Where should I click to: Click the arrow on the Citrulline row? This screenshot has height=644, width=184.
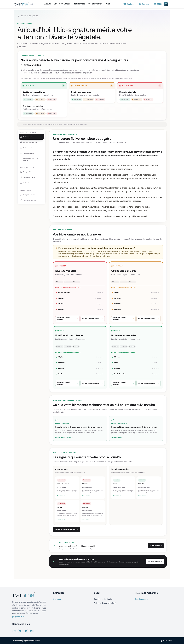point(103,362)
